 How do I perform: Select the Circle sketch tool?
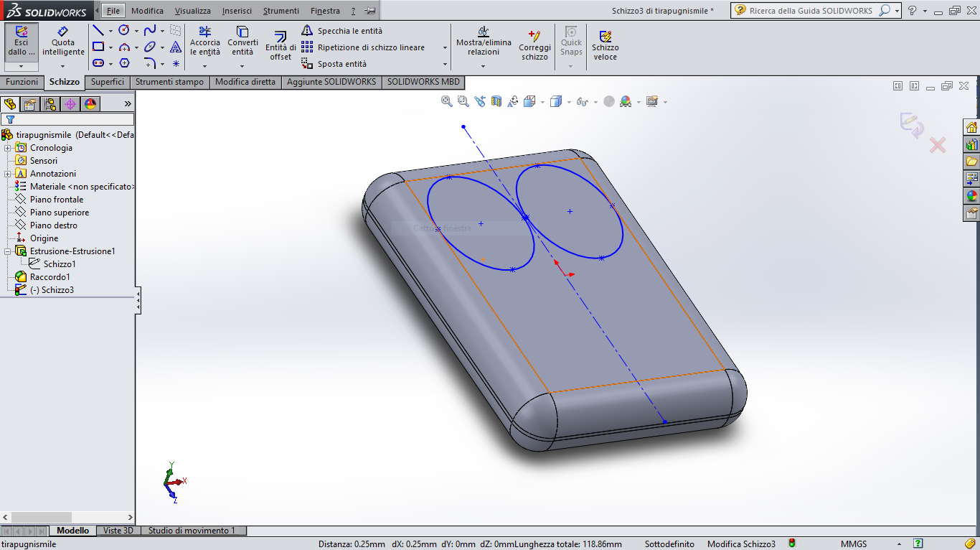[x=124, y=30]
